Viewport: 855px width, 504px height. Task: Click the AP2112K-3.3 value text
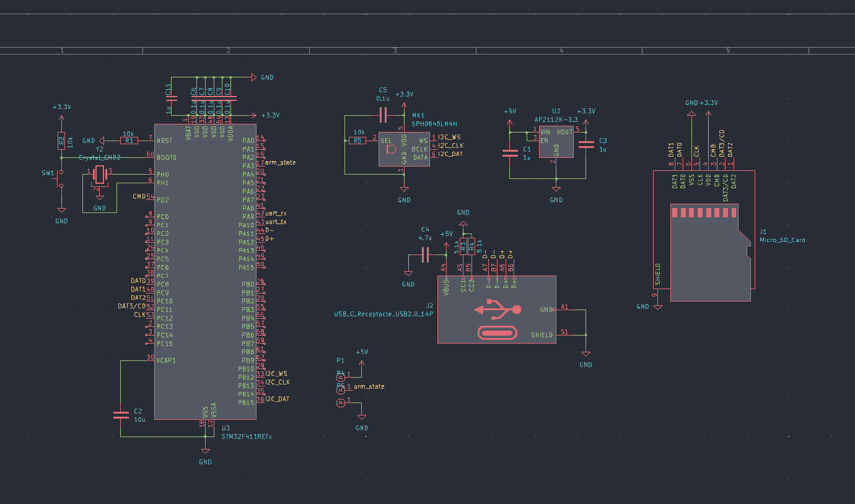click(556, 119)
